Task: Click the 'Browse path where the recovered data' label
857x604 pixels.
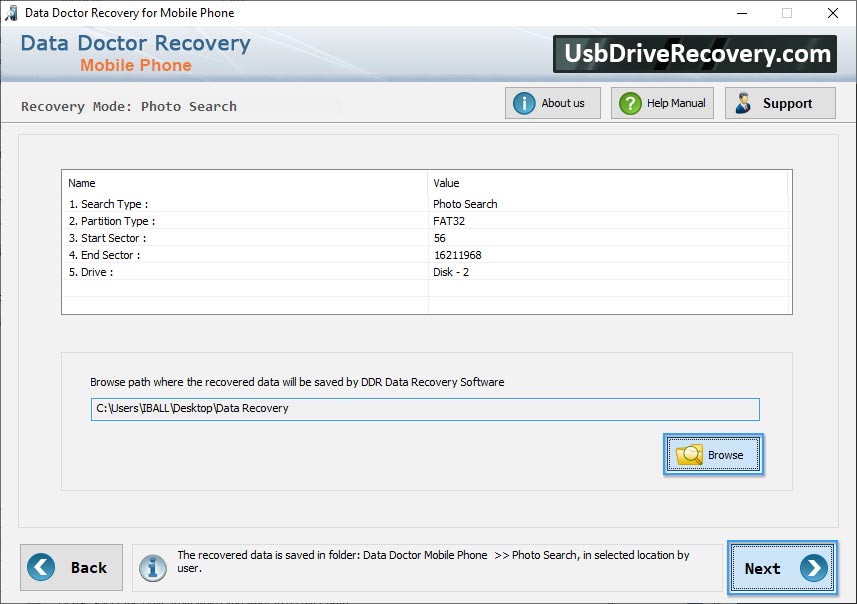Action: (x=297, y=382)
